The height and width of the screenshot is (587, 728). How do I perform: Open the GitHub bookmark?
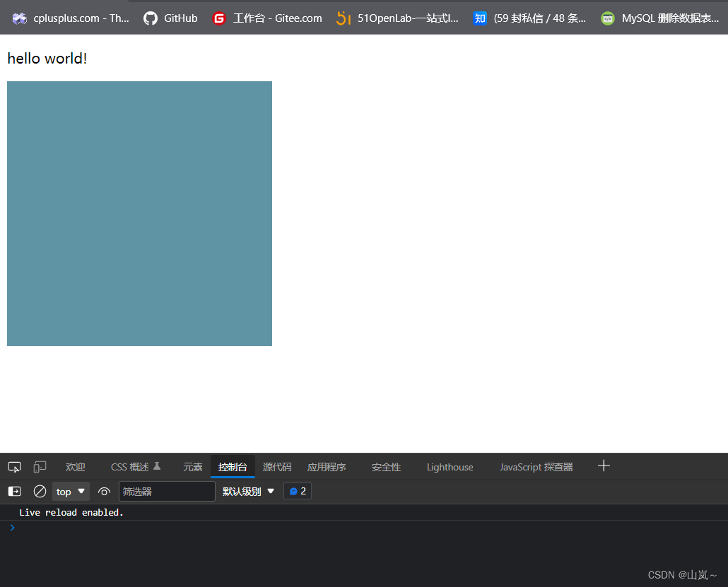(170, 18)
